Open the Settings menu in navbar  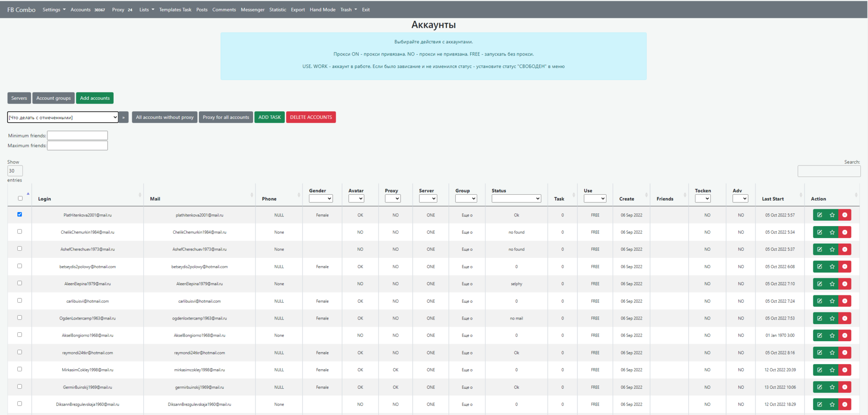[54, 10]
